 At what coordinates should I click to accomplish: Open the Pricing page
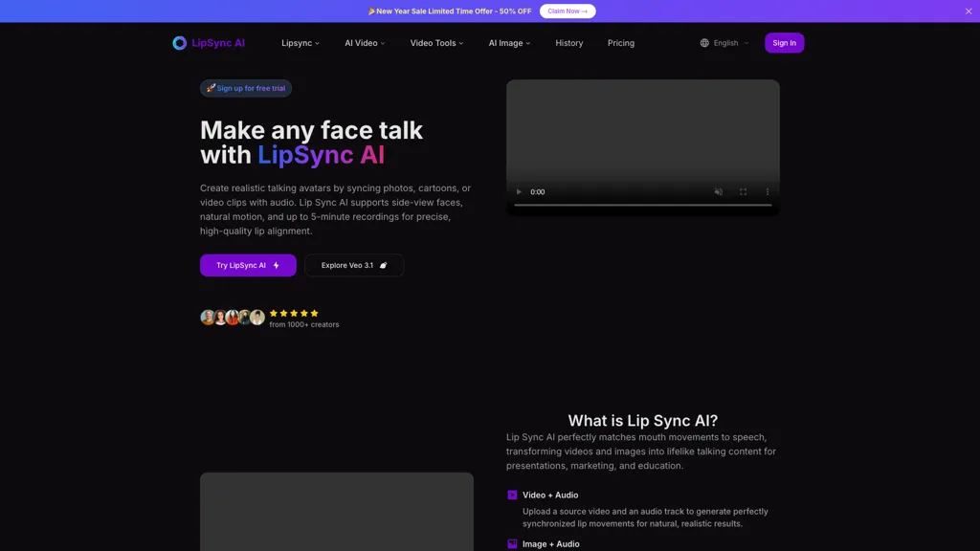click(x=620, y=42)
